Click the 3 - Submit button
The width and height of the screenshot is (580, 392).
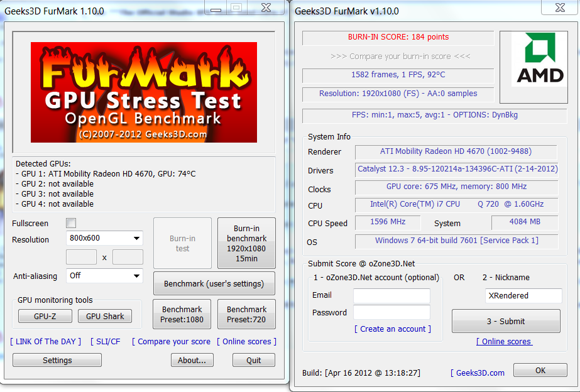pyautogui.click(x=506, y=321)
